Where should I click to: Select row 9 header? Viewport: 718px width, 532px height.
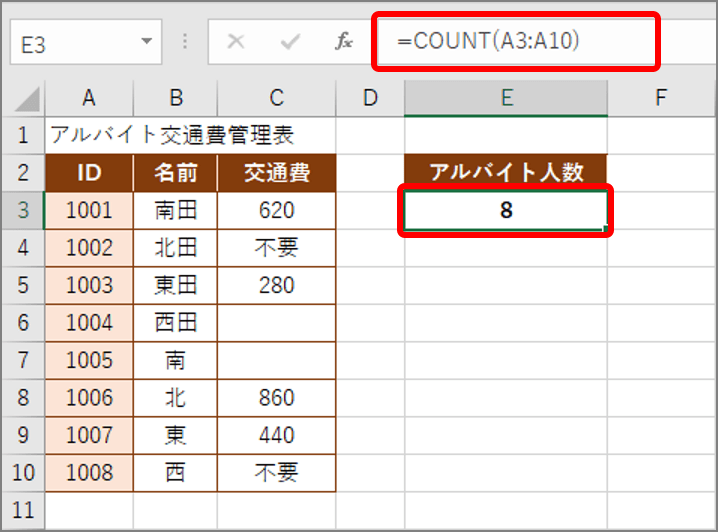pos(23,435)
